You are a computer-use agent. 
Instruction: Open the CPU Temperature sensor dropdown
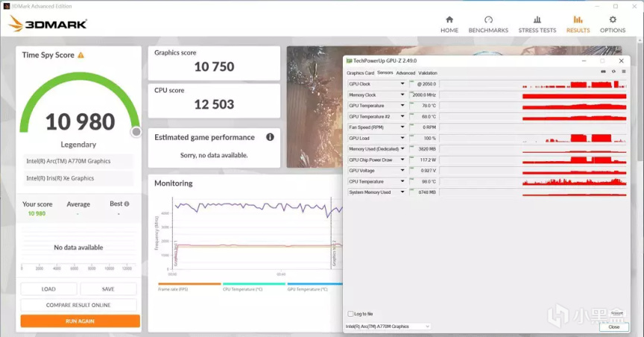tap(402, 181)
